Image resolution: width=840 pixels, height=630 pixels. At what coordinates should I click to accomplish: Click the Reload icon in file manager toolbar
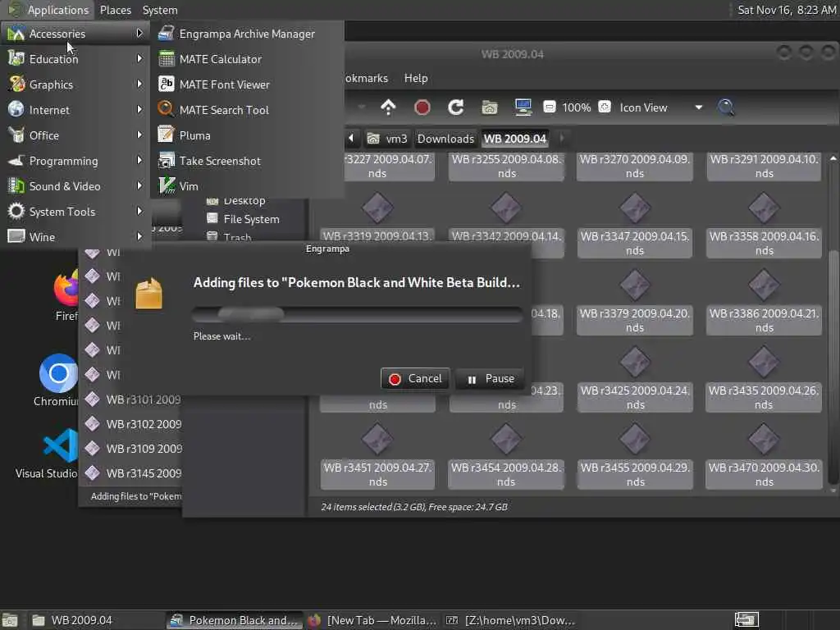tap(456, 107)
